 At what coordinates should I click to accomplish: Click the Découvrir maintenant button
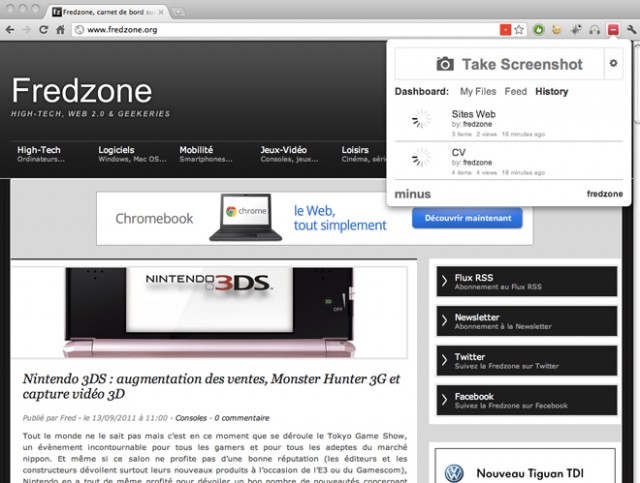tap(467, 218)
